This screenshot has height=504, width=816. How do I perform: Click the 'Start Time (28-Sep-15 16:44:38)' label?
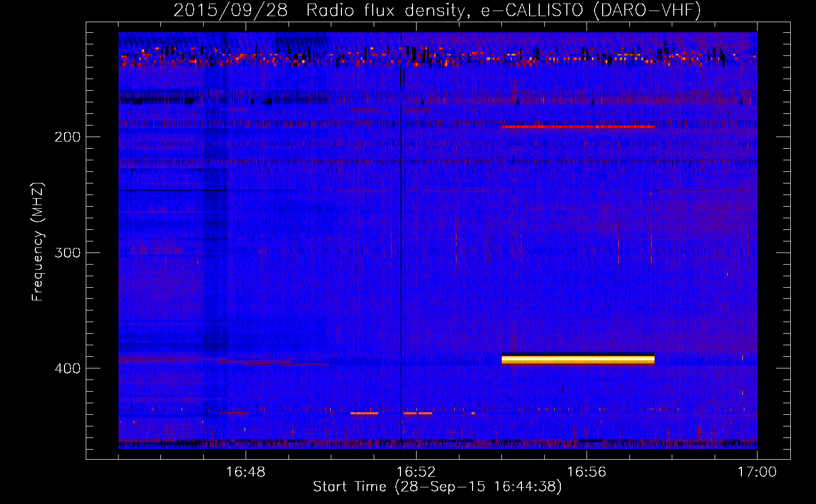[x=437, y=487]
